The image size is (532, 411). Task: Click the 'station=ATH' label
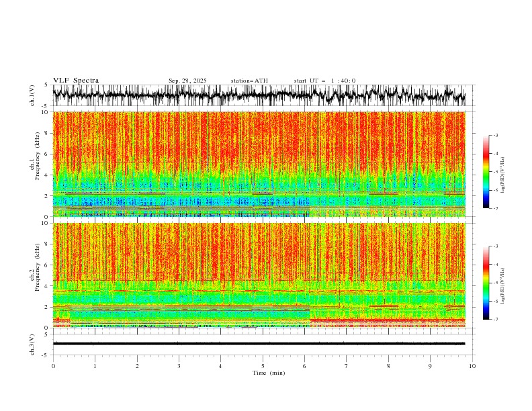tap(249, 81)
